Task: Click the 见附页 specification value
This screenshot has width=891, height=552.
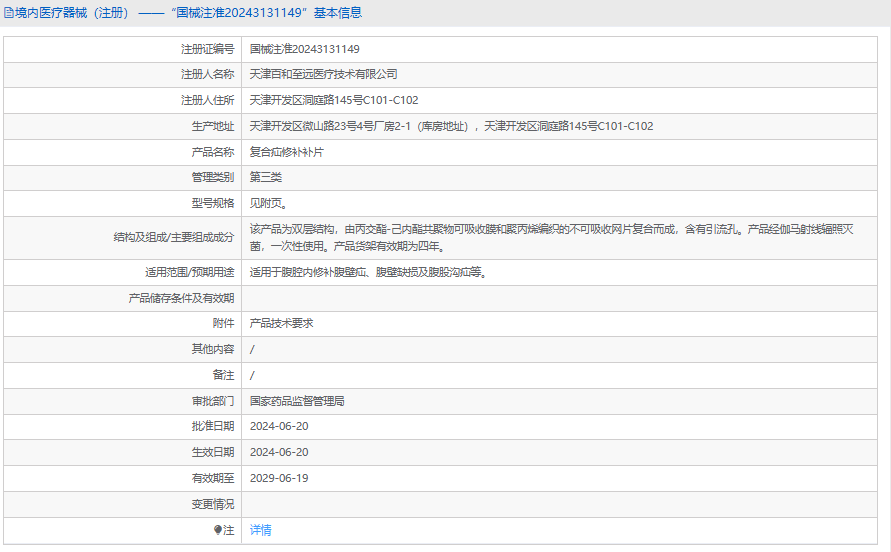Action: (x=268, y=203)
